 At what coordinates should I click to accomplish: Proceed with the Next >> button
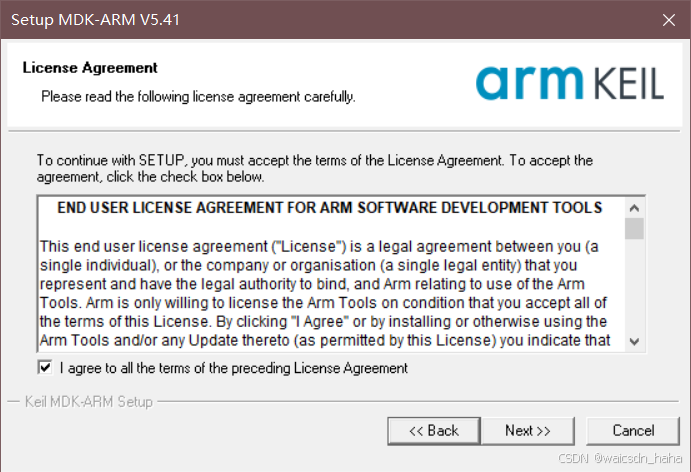(528, 431)
